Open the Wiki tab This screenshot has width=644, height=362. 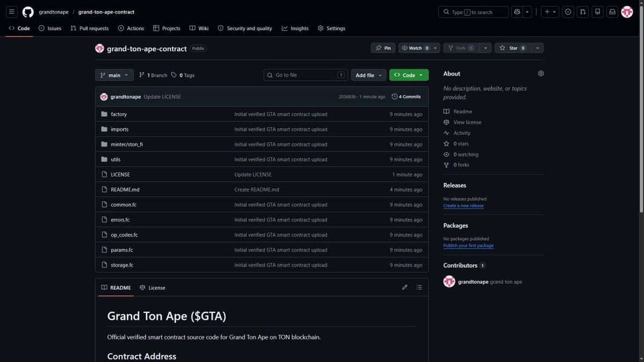[x=199, y=28]
